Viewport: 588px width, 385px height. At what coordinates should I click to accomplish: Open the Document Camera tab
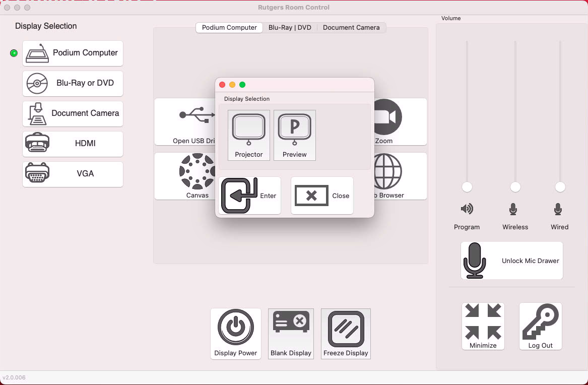tap(351, 28)
